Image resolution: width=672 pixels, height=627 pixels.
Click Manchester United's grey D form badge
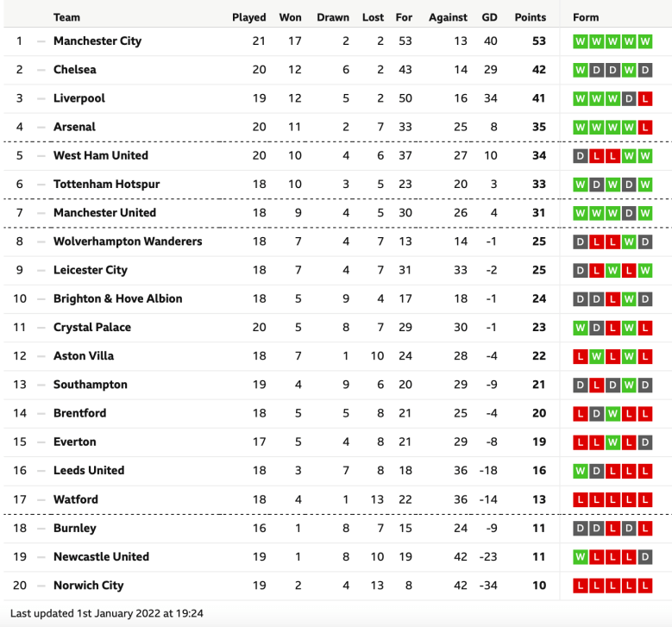click(x=628, y=213)
